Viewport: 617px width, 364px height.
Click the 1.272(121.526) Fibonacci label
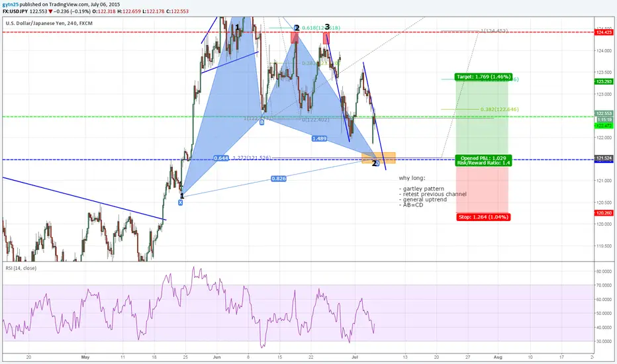[x=252, y=158]
